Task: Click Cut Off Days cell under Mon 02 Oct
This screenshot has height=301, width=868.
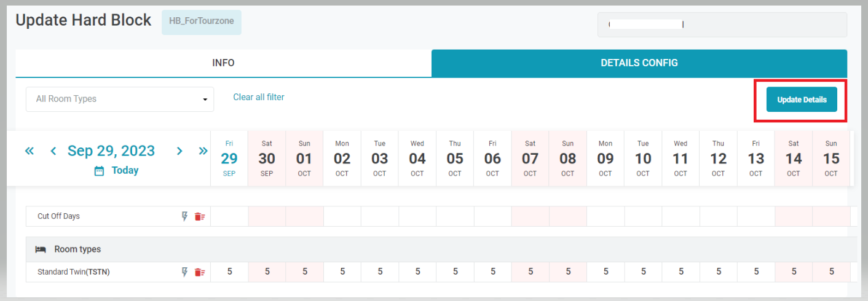Action: tap(342, 216)
